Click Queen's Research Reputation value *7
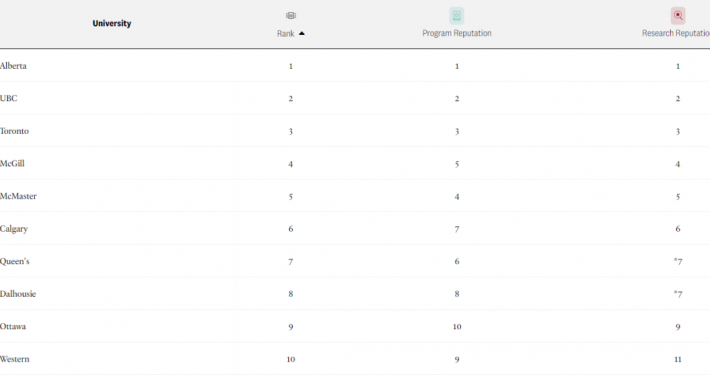This screenshot has height=375, width=710. tap(678, 261)
